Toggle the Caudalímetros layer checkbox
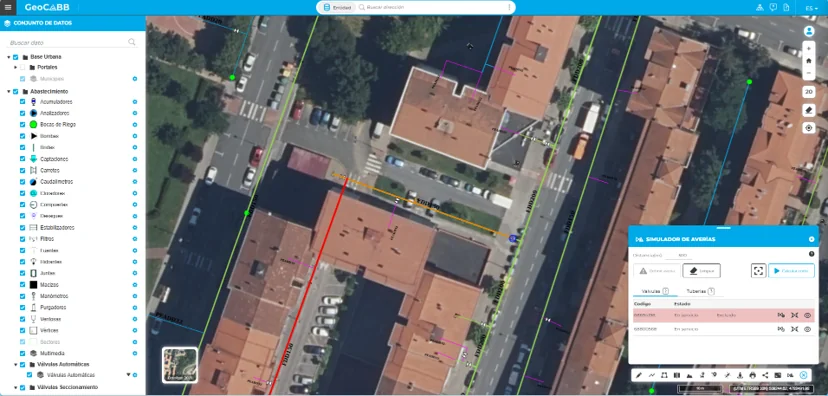 [22, 182]
